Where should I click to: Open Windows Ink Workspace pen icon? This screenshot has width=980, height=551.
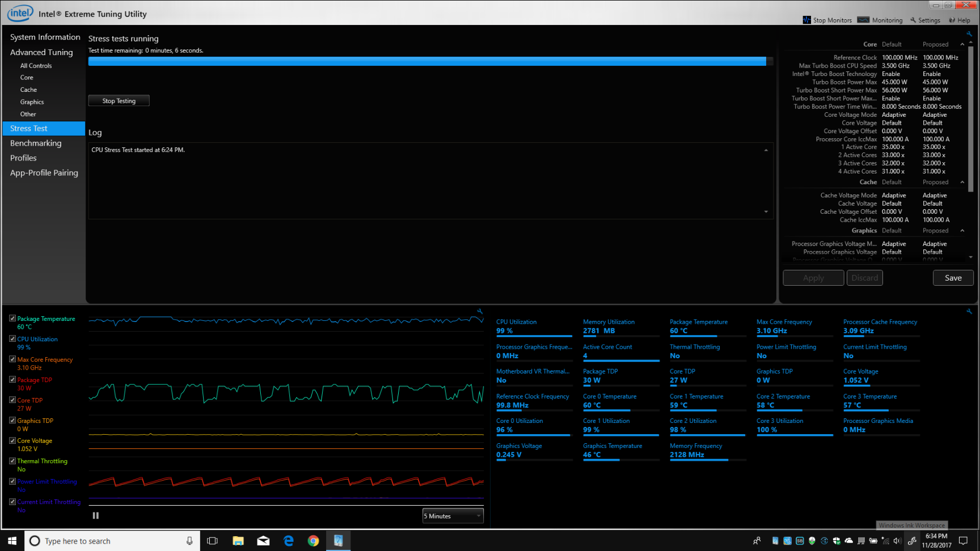click(x=912, y=541)
